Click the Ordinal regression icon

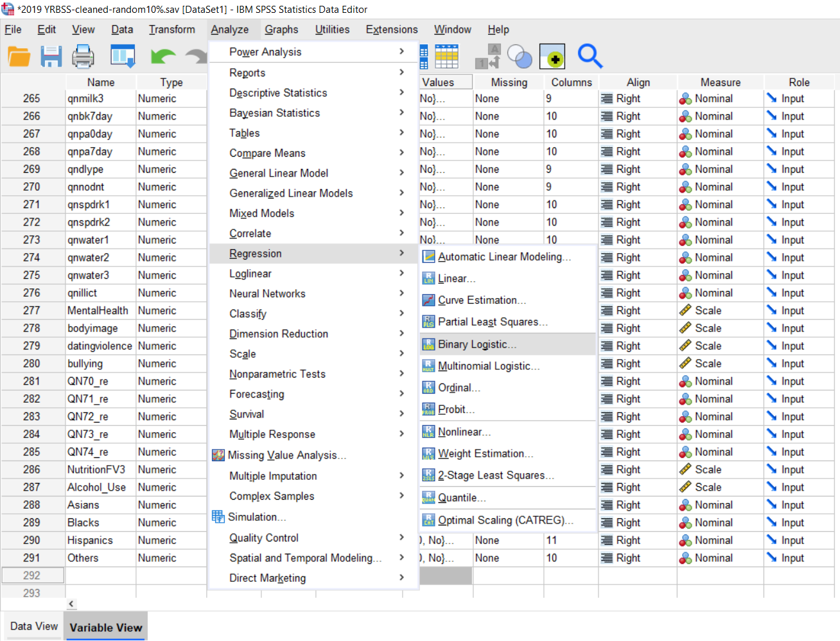(x=428, y=388)
